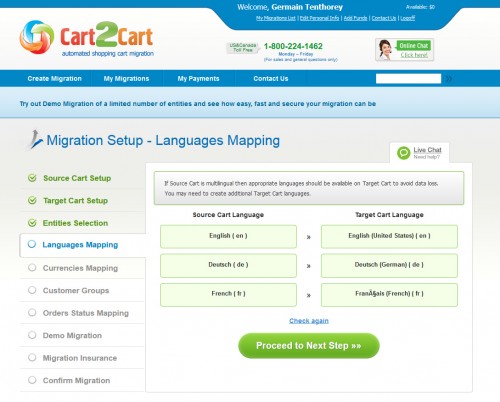Open the Live Chat speech bubble icon

(403, 153)
